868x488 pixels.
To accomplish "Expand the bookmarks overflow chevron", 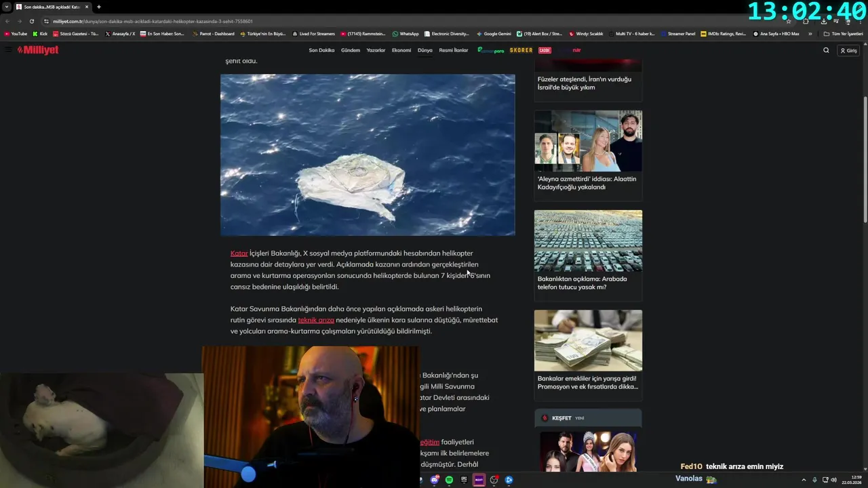I will point(810,33).
